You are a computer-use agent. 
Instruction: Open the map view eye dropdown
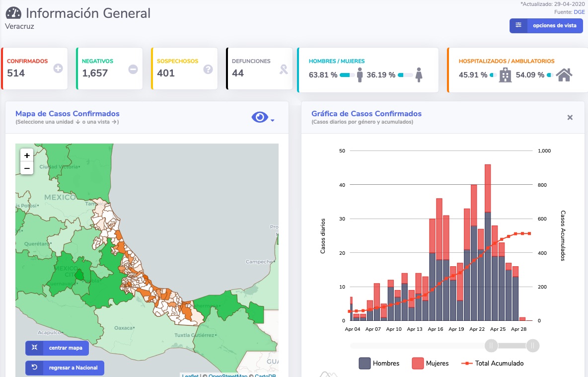[x=263, y=117]
